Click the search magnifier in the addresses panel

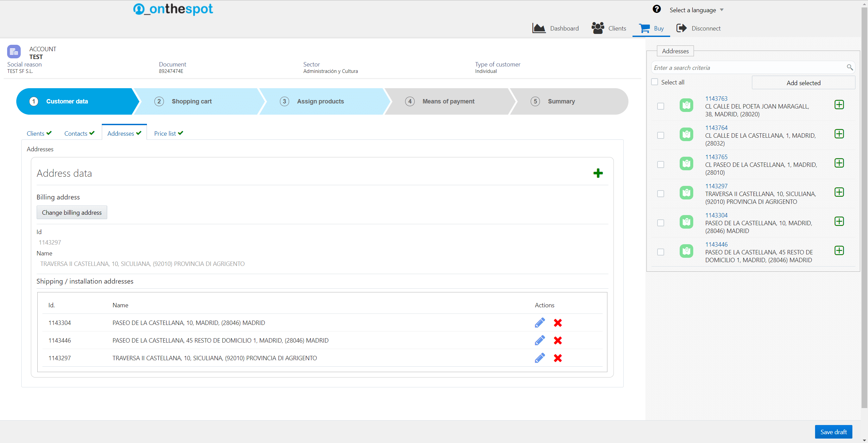tap(850, 68)
